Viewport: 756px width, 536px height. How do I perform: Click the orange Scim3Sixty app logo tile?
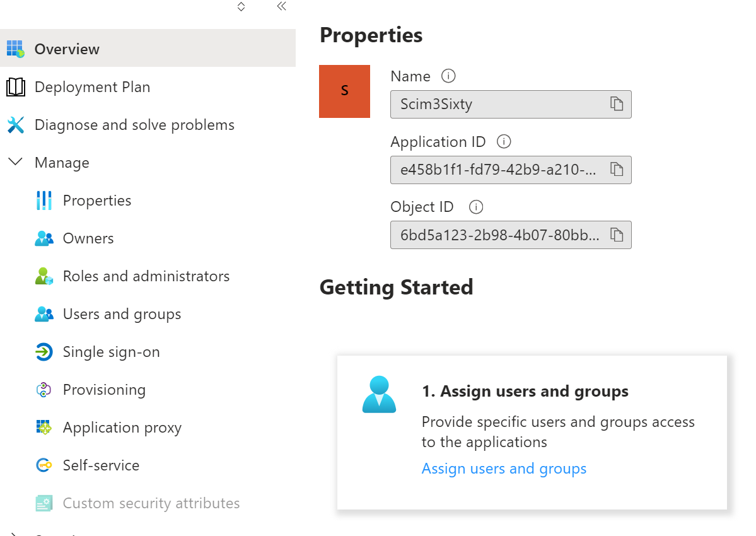click(x=344, y=91)
